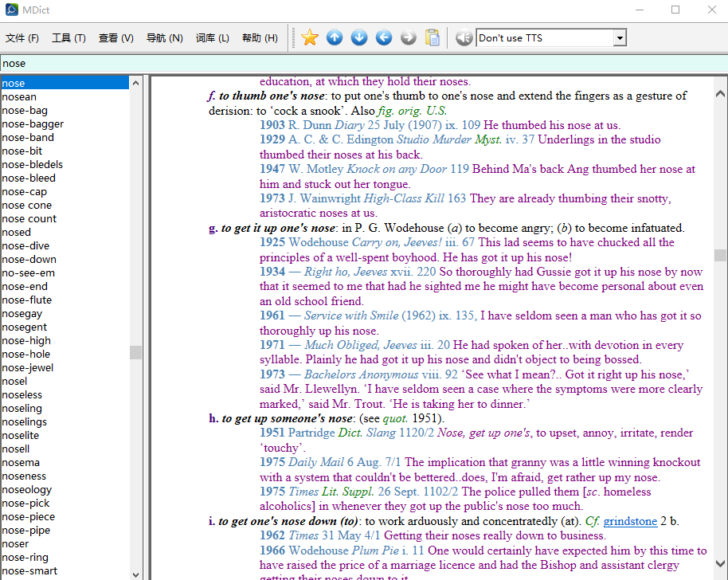The image size is (728, 580).
Task: Open the 文件 (F) menu
Action: point(22,38)
